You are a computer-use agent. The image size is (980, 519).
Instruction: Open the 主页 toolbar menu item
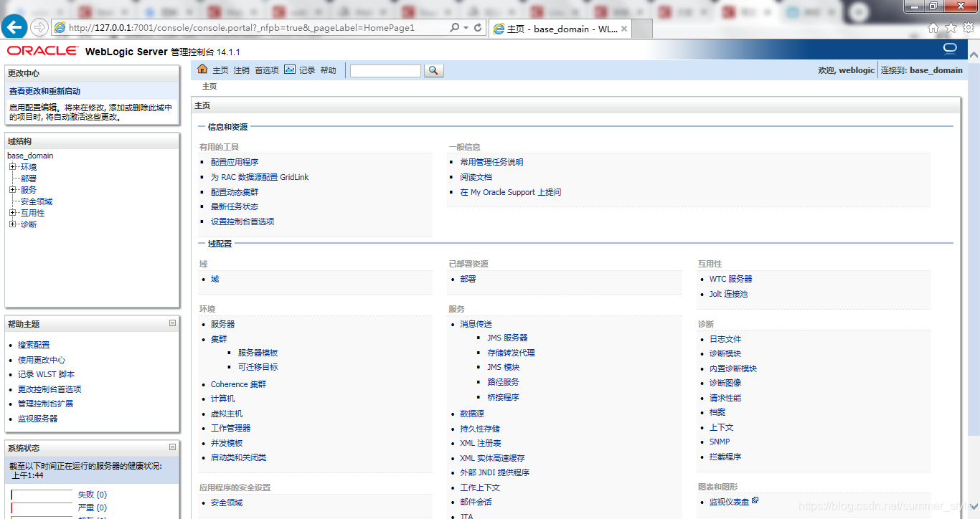pos(220,70)
